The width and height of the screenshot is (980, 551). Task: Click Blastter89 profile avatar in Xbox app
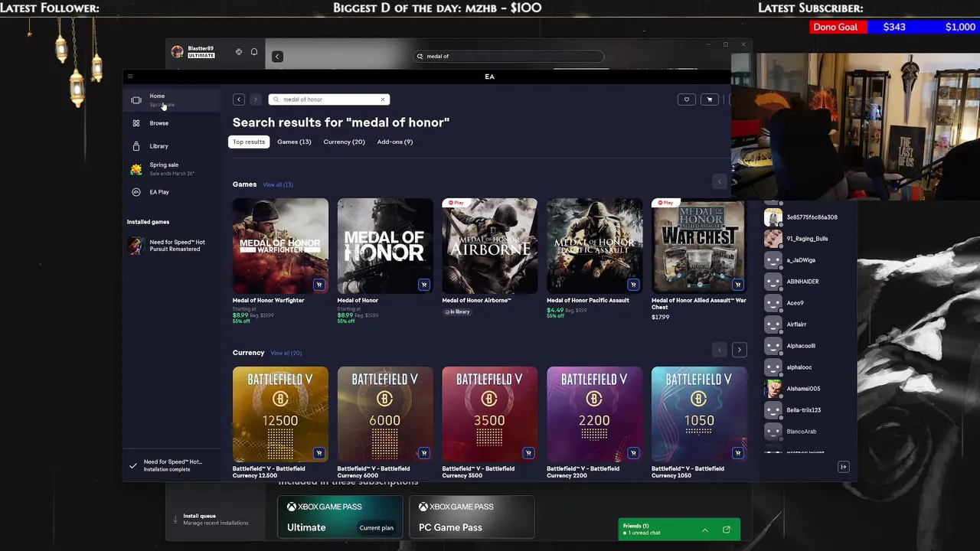pos(178,52)
